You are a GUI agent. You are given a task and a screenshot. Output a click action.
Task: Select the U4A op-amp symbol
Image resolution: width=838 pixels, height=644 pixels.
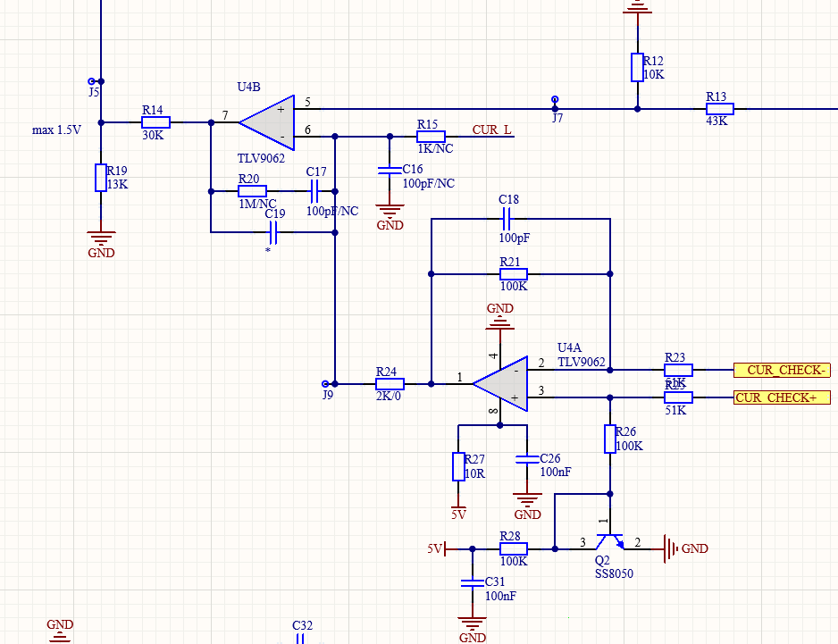click(x=500, y=383)
